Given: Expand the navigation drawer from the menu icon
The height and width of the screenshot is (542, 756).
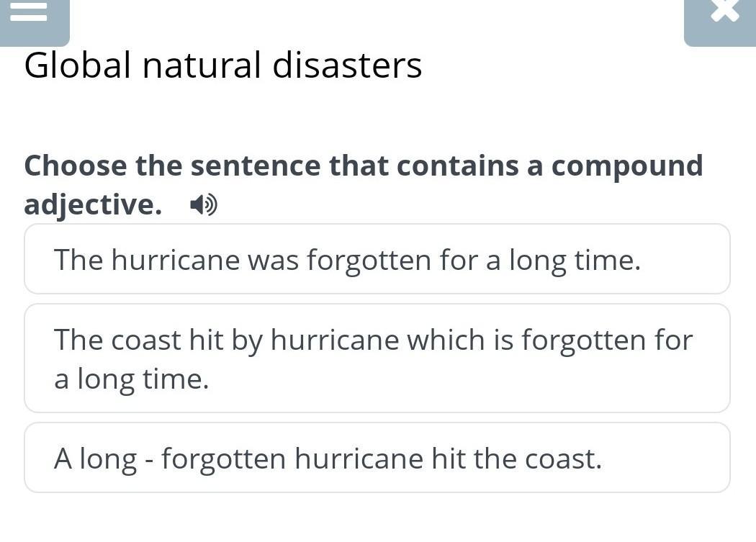Looking at the screenshot, I should (x=29, y=13).
